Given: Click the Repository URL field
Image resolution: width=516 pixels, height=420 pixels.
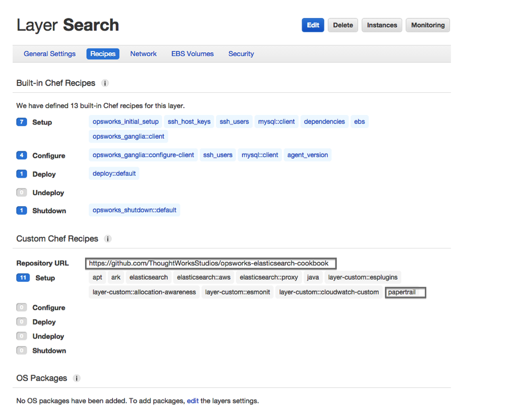Looking at the screenshot, I should (210, 263).
